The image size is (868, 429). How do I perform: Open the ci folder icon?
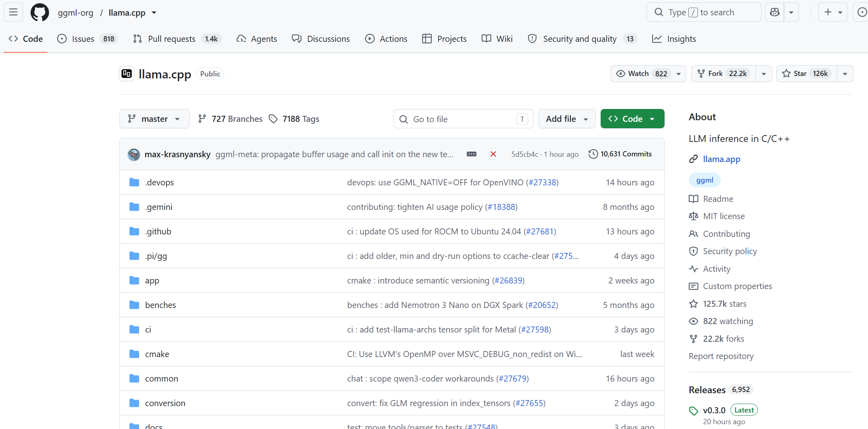click(134, 330)
